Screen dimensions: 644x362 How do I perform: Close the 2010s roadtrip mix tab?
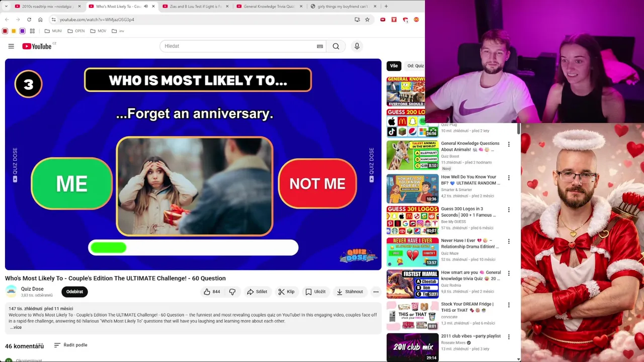click(79, 7)
